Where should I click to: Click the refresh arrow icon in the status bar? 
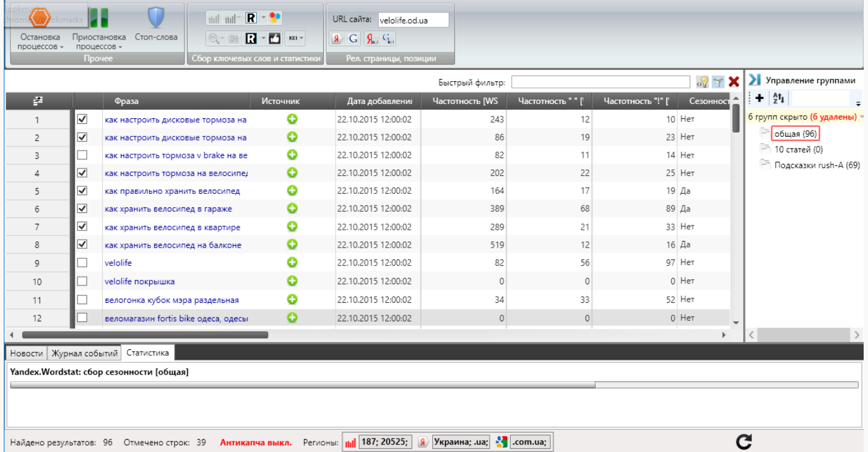coord(744,441)
